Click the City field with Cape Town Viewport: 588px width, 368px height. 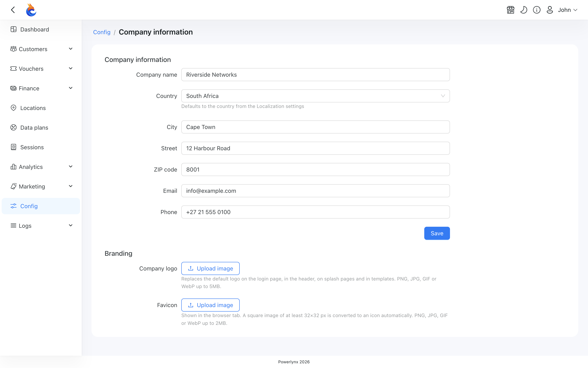315,127
